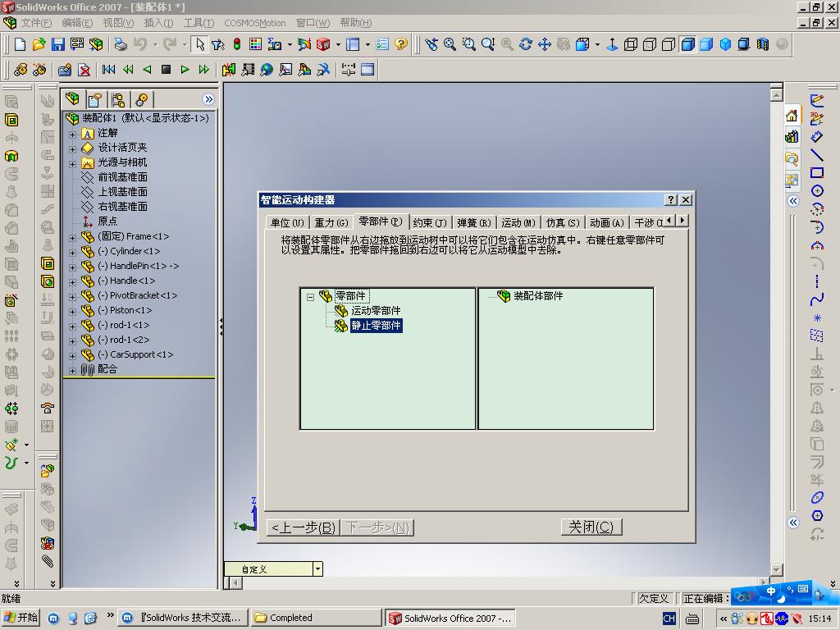Screen dimensions: 840x630
Task: Click the Zoom to Fit magnifier icon
Action: (x=450, y=44)
